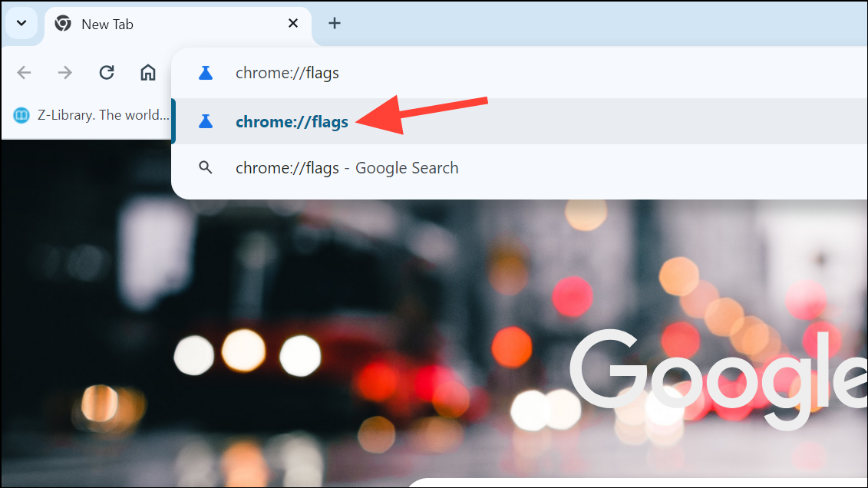Click the Chrome logo on the tab
Screen dimensions: 868x488
point(63,23)
